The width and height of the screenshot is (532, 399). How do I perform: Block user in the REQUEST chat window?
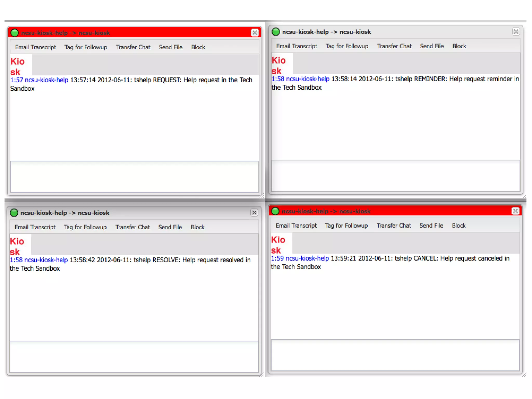click(x=198, y=47)
